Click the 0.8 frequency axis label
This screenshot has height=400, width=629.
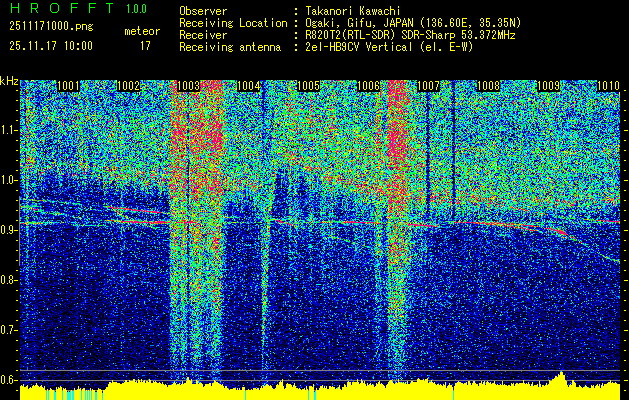8,280
